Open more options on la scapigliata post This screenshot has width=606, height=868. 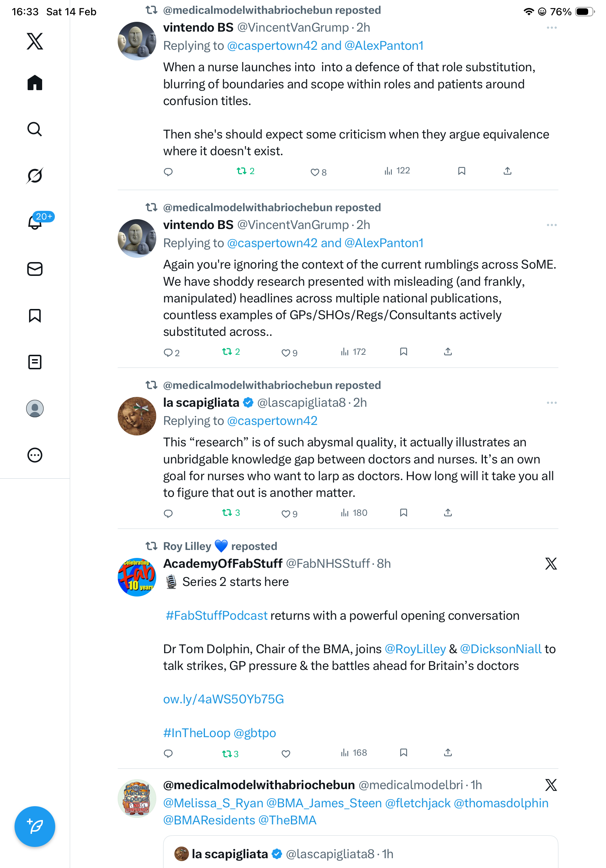tap(552, 403)
